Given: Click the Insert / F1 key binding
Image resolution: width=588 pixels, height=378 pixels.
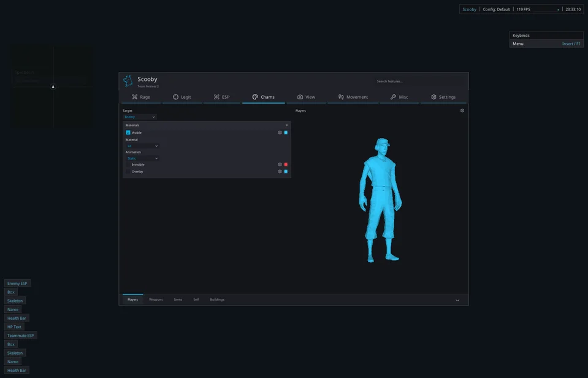Looking at the screenshot, I should [x=571, y=44].
